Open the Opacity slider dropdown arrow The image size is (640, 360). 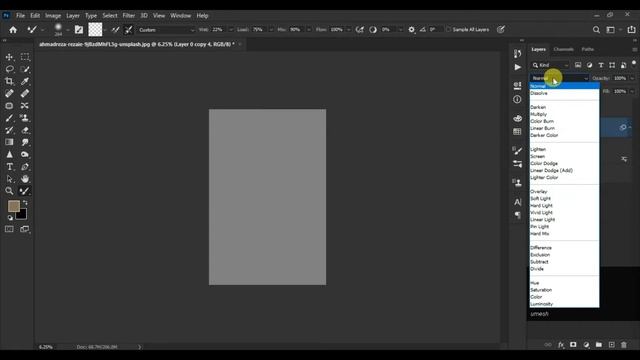coord(632,78)
